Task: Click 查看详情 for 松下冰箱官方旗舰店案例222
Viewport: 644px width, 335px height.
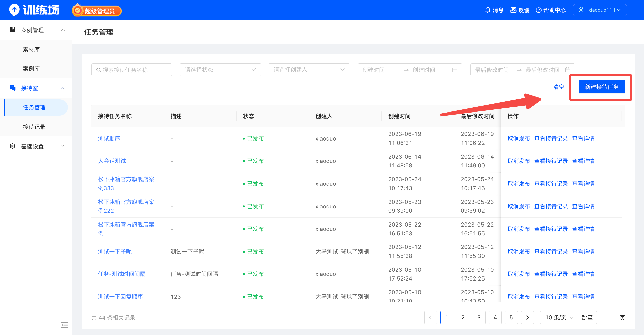Action: tap(583, 206)
